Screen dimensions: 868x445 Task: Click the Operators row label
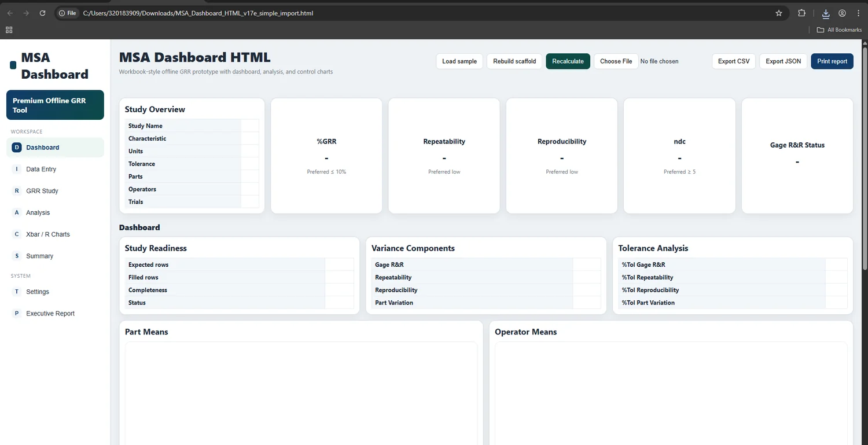[x=142, y=189]
